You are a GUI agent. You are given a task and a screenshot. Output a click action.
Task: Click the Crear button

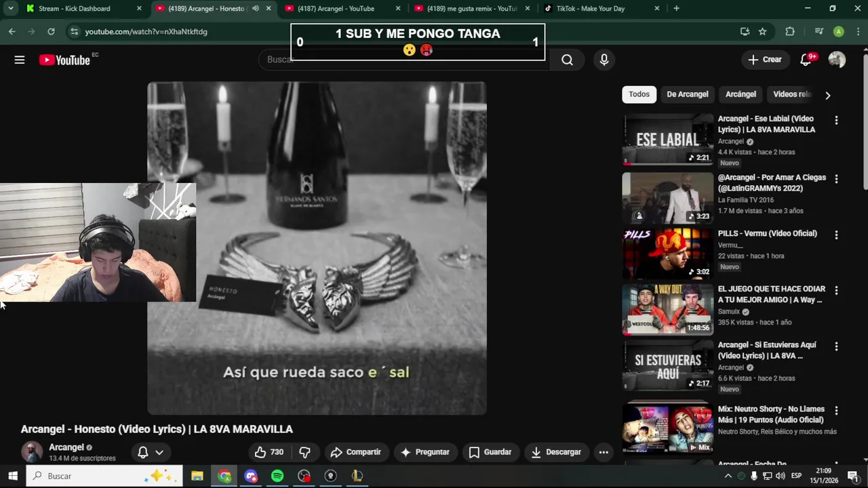(765, 60)
